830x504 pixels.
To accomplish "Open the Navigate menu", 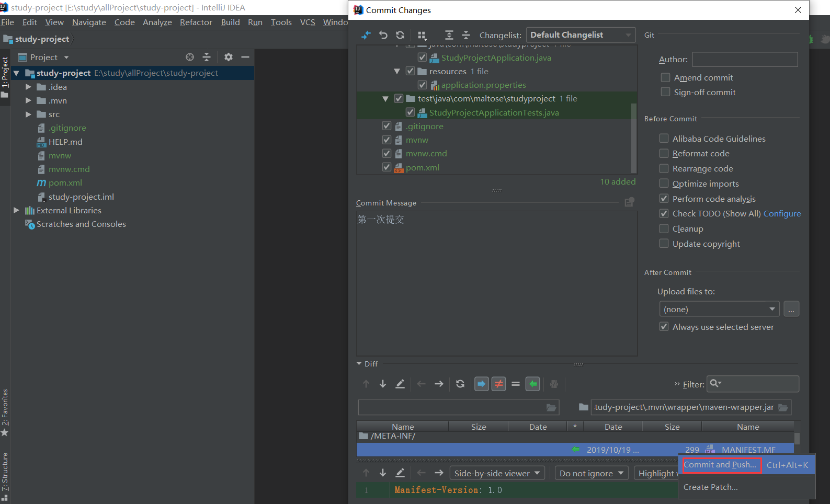I will tap(89, 22).
